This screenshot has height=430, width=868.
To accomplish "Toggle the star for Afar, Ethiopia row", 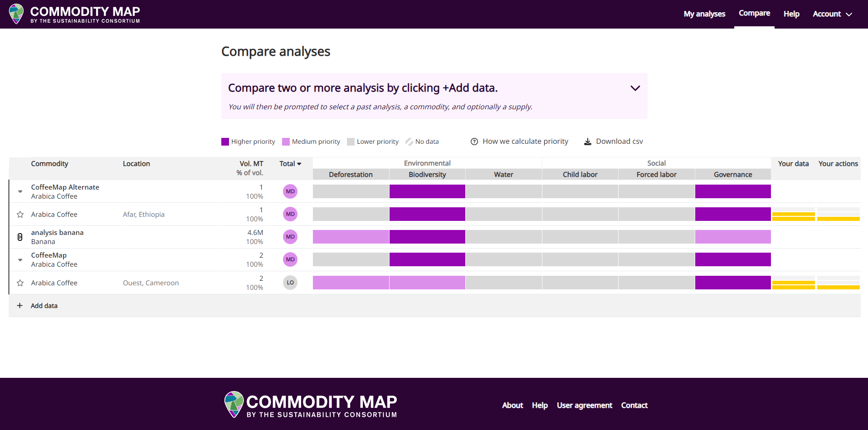I will point(20,215).
